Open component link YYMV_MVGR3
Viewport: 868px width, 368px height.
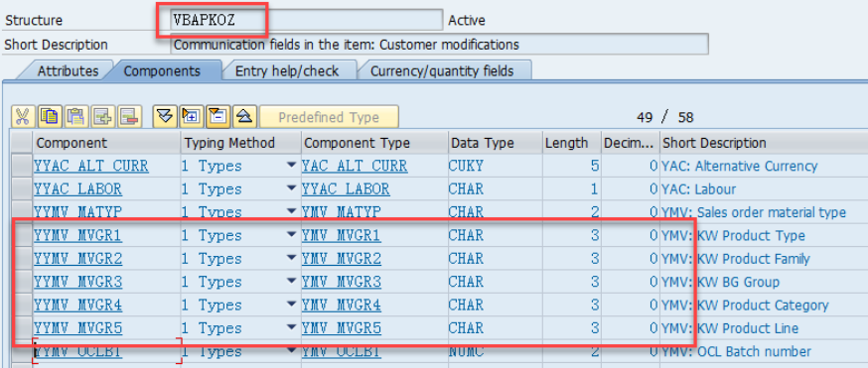click(x=77, y=282)
